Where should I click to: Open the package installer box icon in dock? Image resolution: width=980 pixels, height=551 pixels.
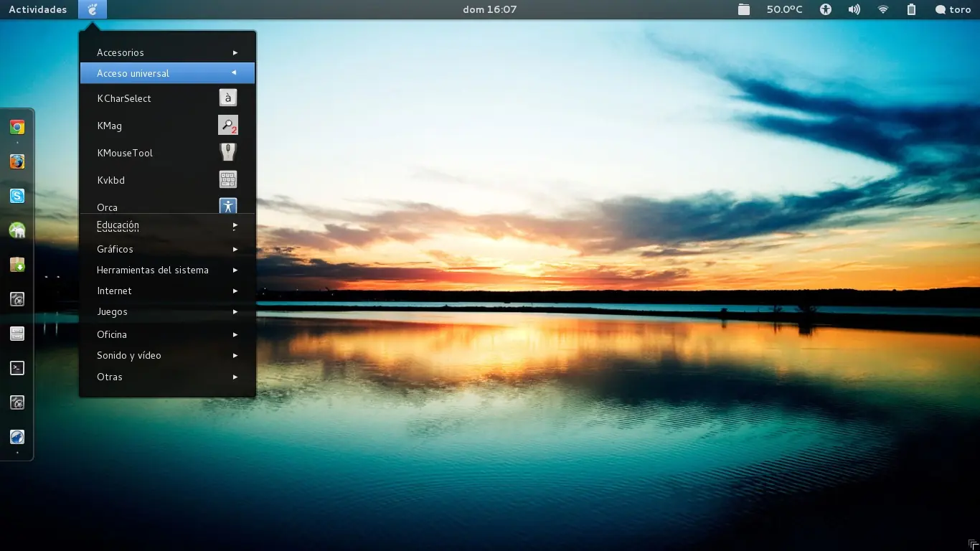tap(17, 265)
